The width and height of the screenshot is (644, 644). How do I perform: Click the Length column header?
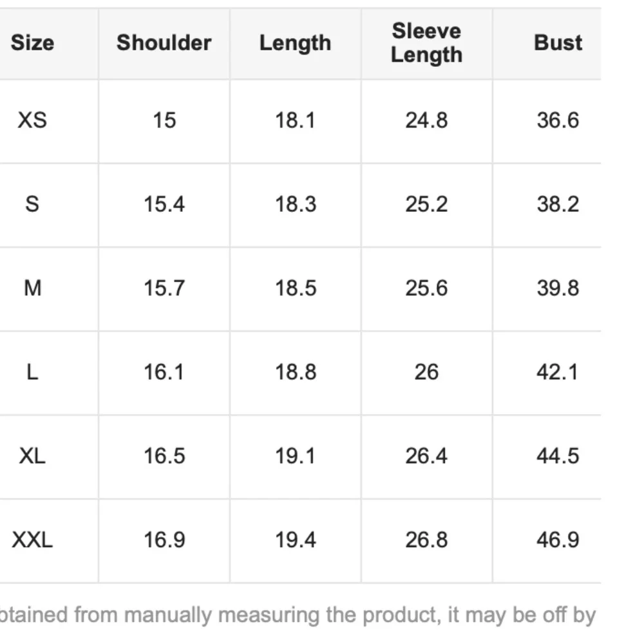[x=296, y=44]
